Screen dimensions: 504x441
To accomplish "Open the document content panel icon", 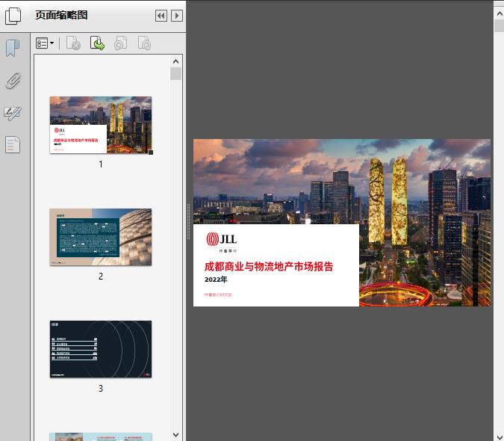I will click(13, 144).
